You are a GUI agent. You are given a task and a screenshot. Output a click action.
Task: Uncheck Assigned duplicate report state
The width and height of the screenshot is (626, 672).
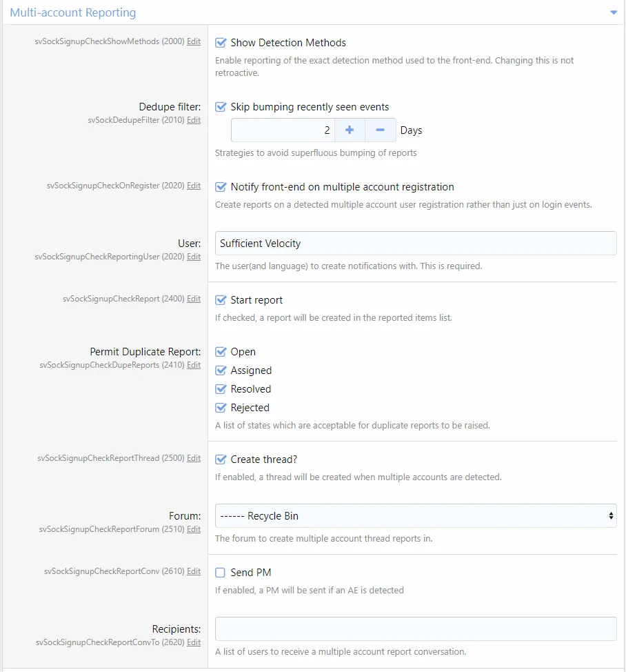click(x=221, y=370)
